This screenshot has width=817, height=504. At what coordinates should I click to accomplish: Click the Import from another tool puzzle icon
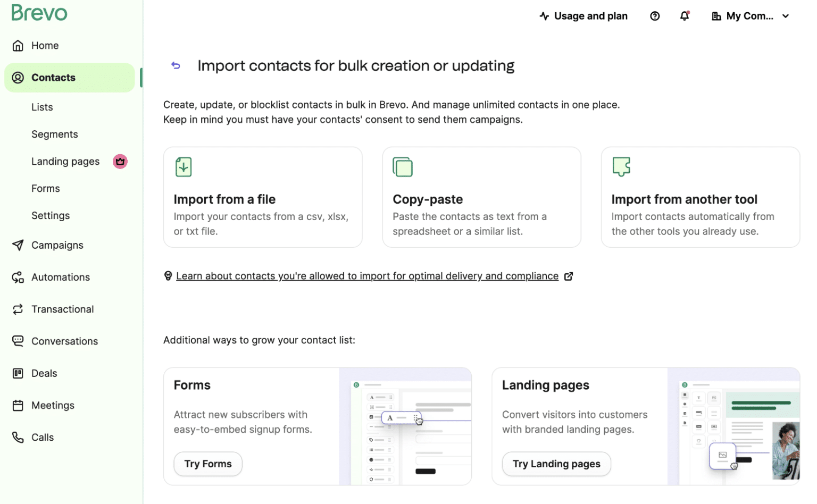click(621, 167)
